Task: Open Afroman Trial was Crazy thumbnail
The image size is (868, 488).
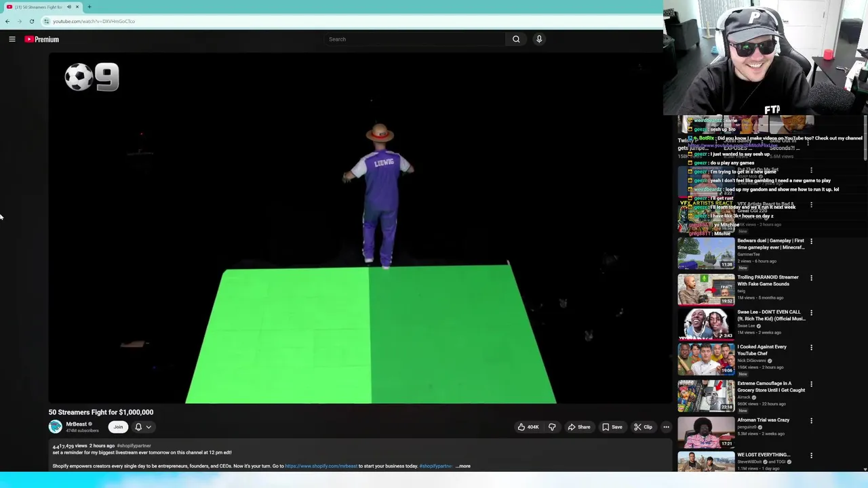Action: 706,432
